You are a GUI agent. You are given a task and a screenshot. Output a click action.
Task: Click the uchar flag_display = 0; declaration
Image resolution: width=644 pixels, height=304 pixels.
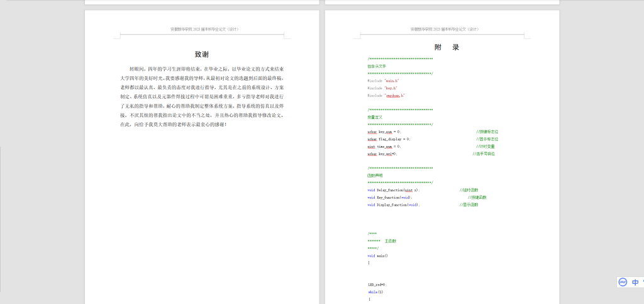389,139
